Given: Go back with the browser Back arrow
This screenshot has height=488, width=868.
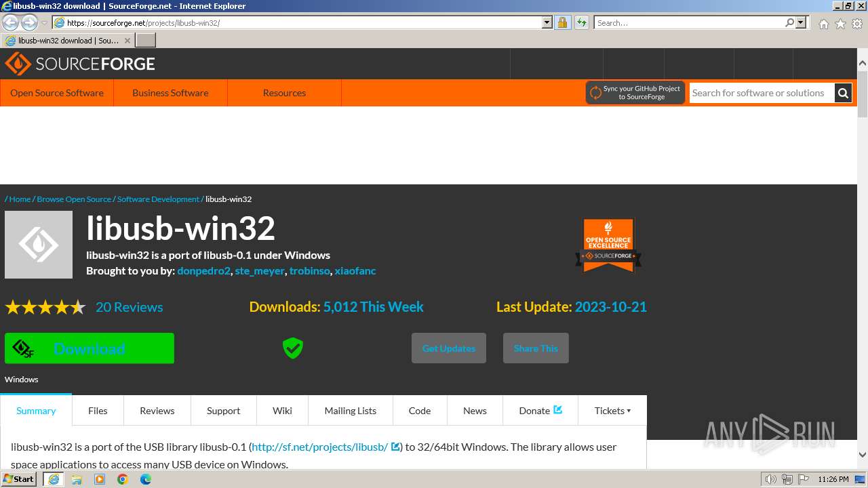Looking at the screenshot, I should (11, 22).
